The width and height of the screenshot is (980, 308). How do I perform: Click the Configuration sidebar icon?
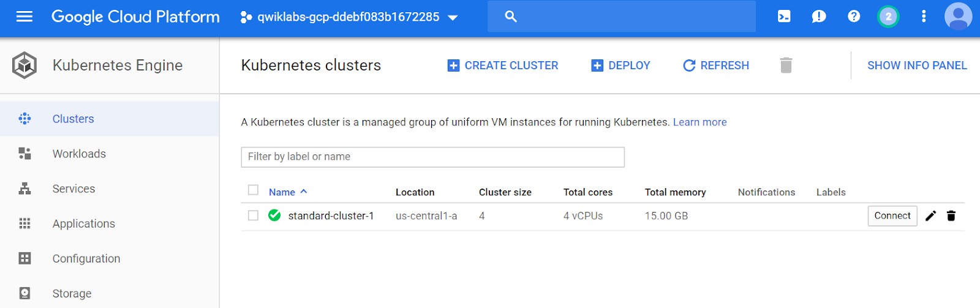24,258
